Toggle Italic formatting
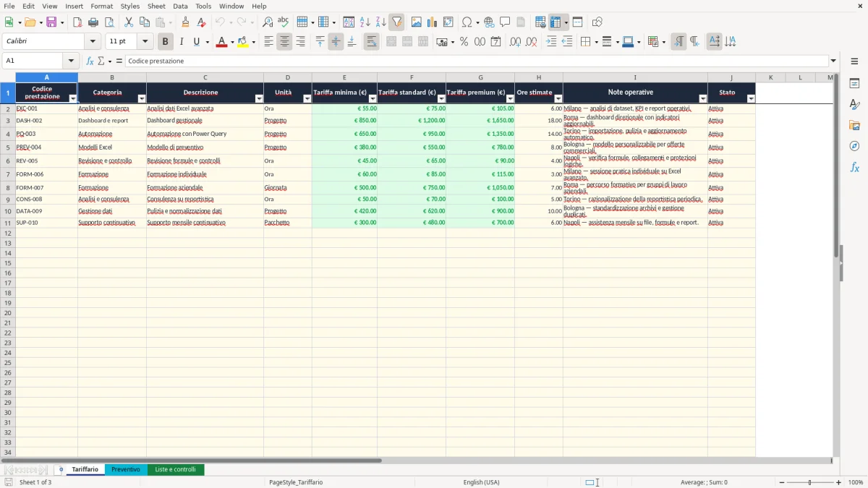This screenshot has height=488, width=868. 181,42
